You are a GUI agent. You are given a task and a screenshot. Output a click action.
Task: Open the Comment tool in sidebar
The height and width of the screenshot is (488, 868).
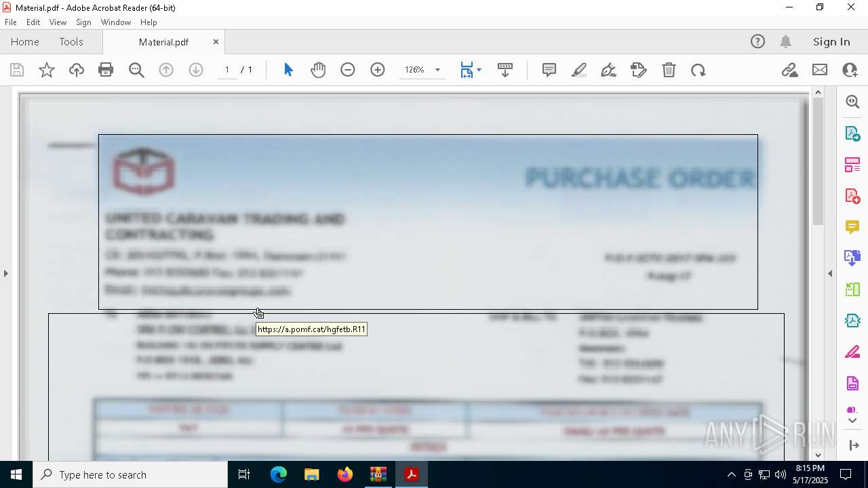(852, 226)
